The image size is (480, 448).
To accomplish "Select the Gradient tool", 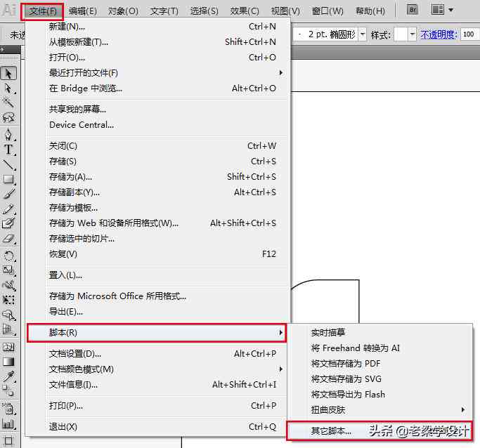I will point(8,362).
